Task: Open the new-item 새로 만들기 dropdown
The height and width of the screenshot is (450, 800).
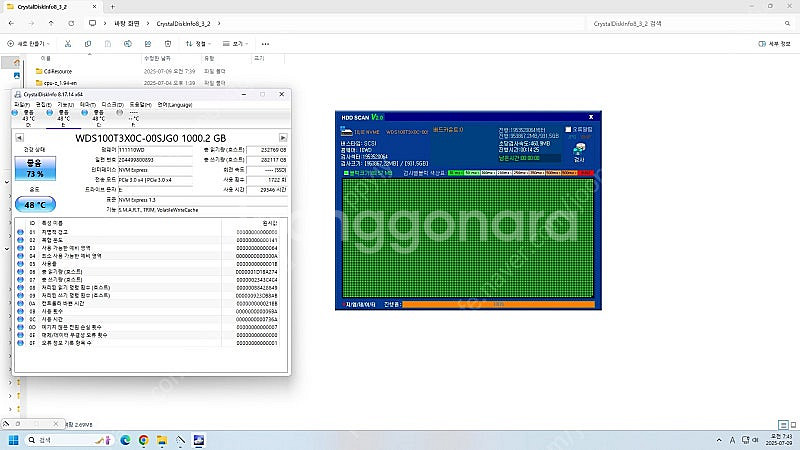Action: (x=29, y=44)
